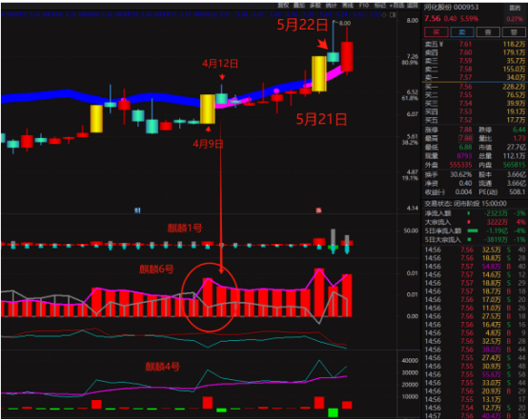Open the F10 company info tab
Image resolution: width=528 pixels, height=420 pixels.
pyautogui.click(x=364, y=6)
